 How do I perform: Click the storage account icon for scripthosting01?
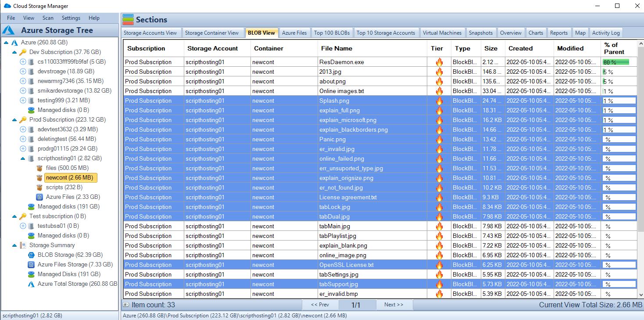click(31, 158)
